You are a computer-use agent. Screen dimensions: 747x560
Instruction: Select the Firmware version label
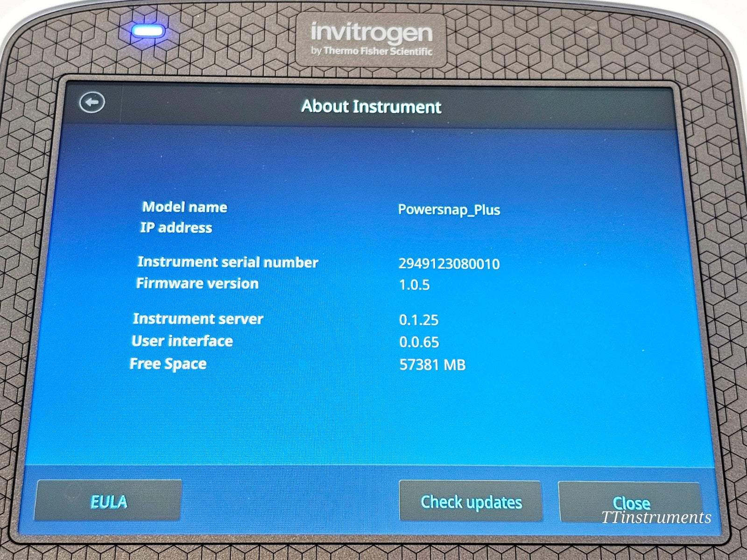click(197, 283)
